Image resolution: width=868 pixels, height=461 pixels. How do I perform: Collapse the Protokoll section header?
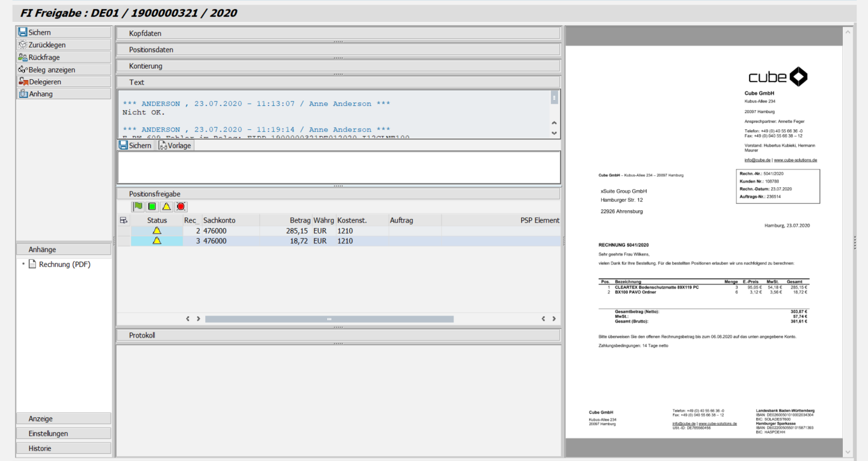click(337, 335)
